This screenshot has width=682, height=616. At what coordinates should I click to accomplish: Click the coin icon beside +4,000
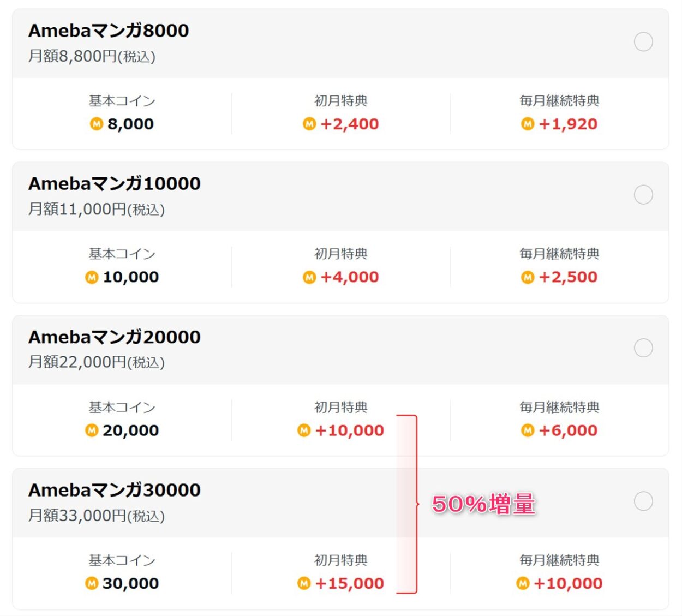tap(309, 277)
